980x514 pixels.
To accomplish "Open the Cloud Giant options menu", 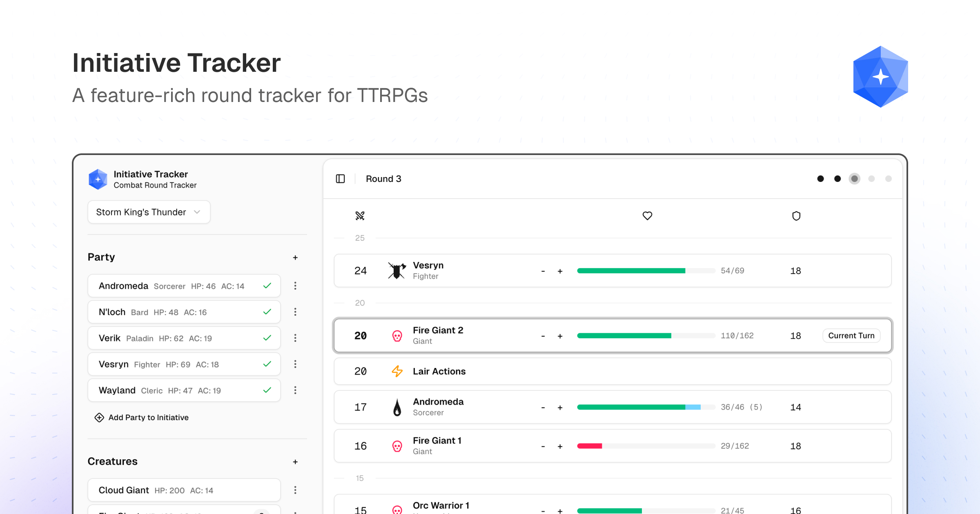I will tap(295, 490).
